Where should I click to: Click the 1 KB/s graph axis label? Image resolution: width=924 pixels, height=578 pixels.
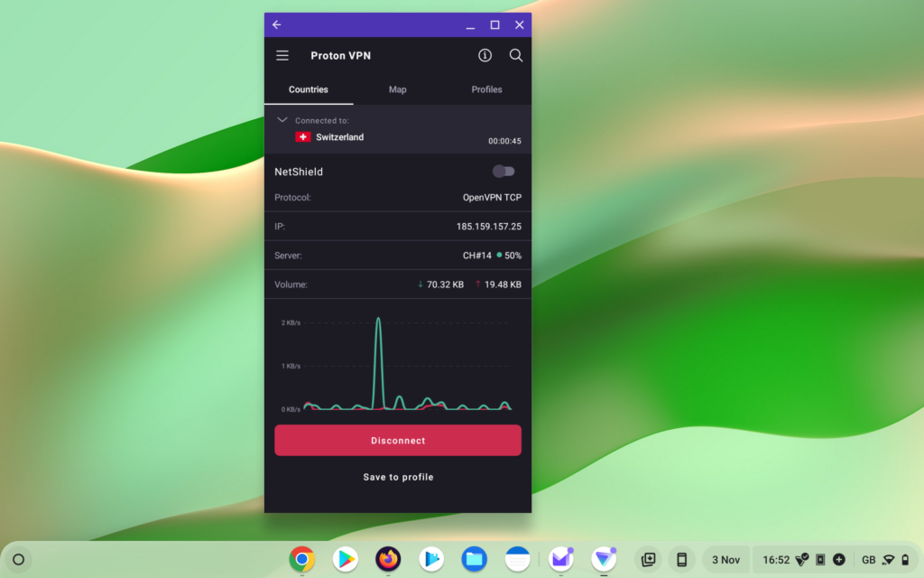(291, 367)
